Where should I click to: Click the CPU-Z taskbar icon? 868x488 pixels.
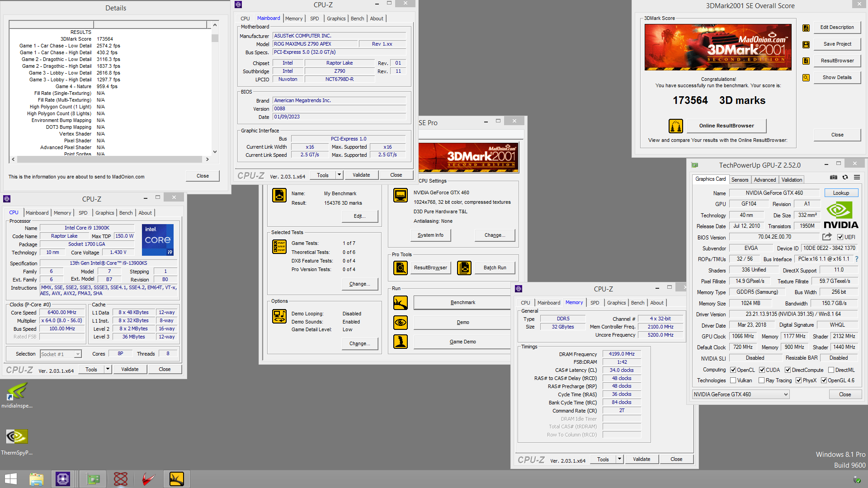click(x=63, y=479)
